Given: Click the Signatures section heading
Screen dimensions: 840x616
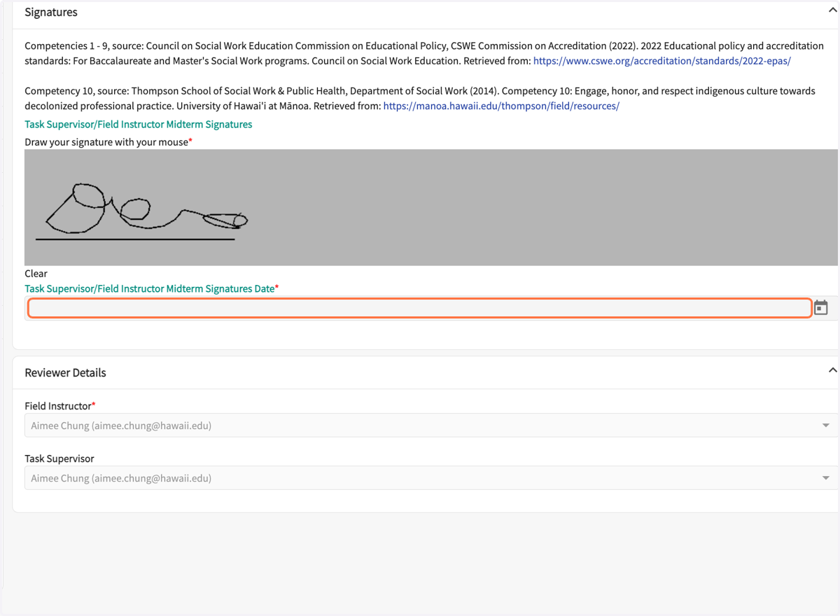Looking at the screenshot, I should coord(51,12).
